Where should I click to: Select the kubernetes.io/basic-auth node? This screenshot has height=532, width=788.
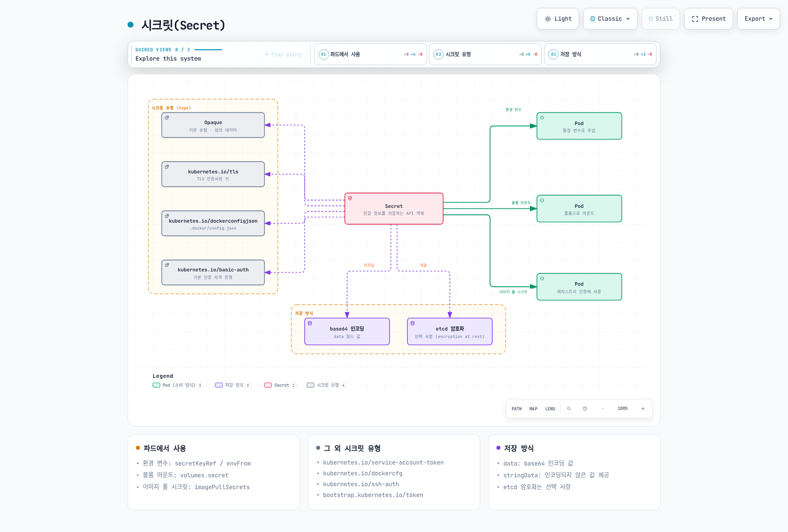(x=213, y=272)
